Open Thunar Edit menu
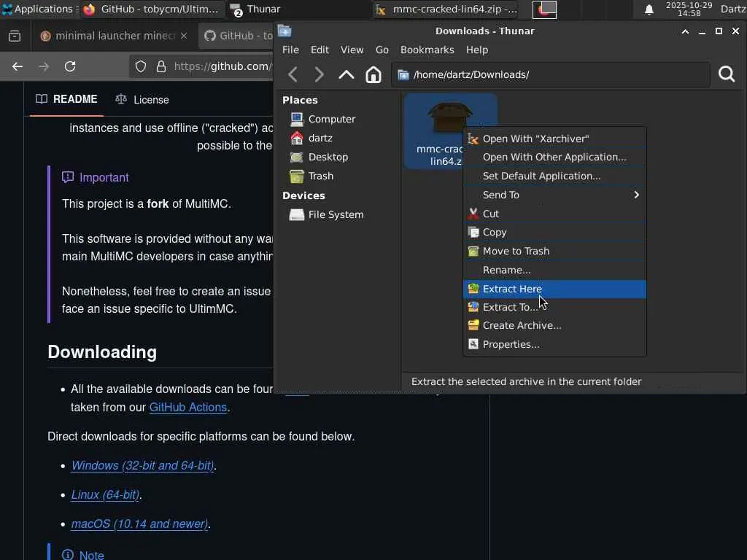Screen dimensions: 747x560 point(320,50)
